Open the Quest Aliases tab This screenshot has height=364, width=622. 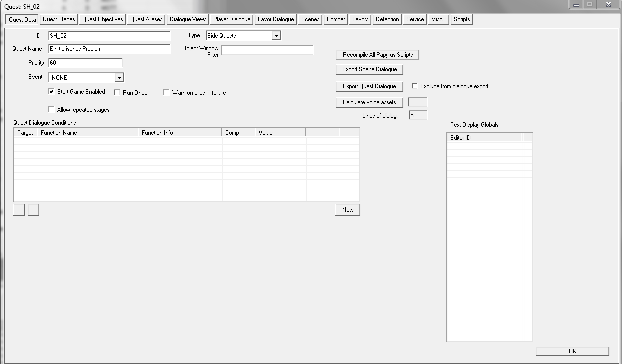coord(146,19)
